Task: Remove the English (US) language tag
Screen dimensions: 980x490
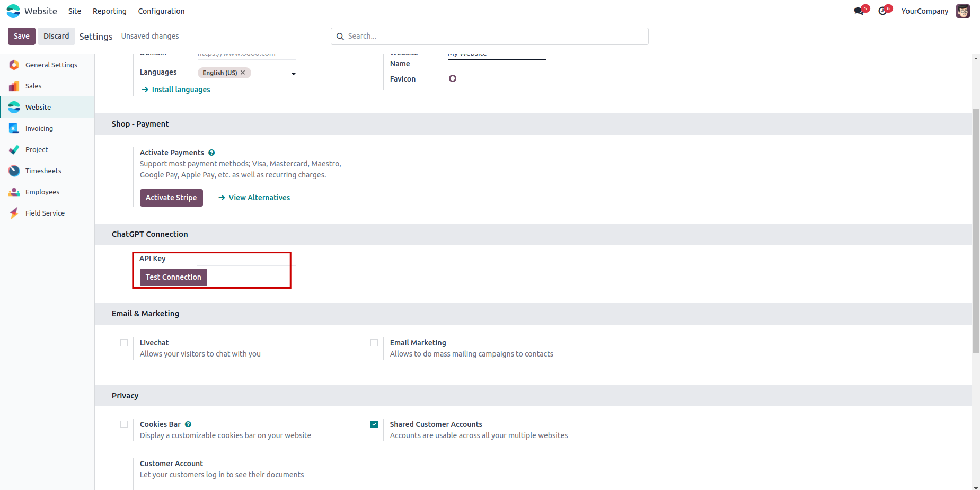Action: [243, 73]
